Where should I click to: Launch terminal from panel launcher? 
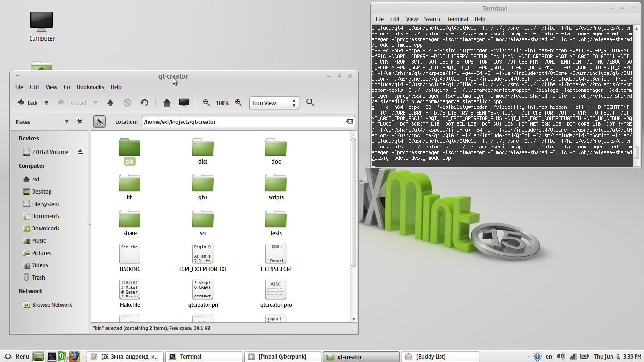(x=51, y=356)
